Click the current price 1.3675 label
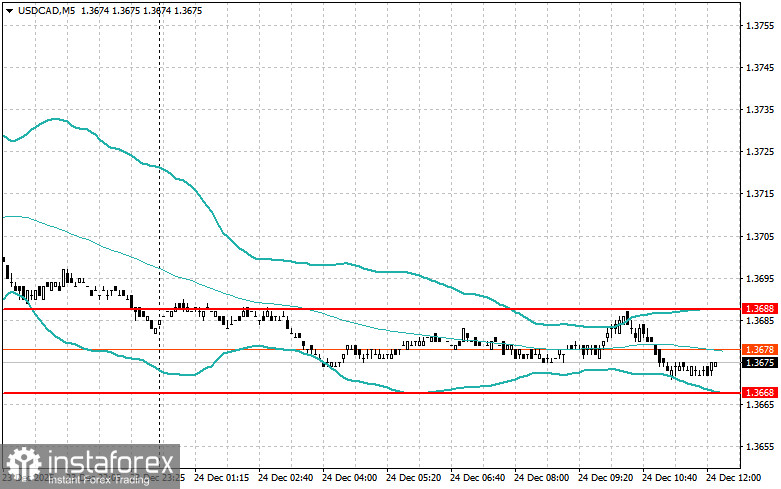The height and width of the screenshot is (489, 781). 760,363
